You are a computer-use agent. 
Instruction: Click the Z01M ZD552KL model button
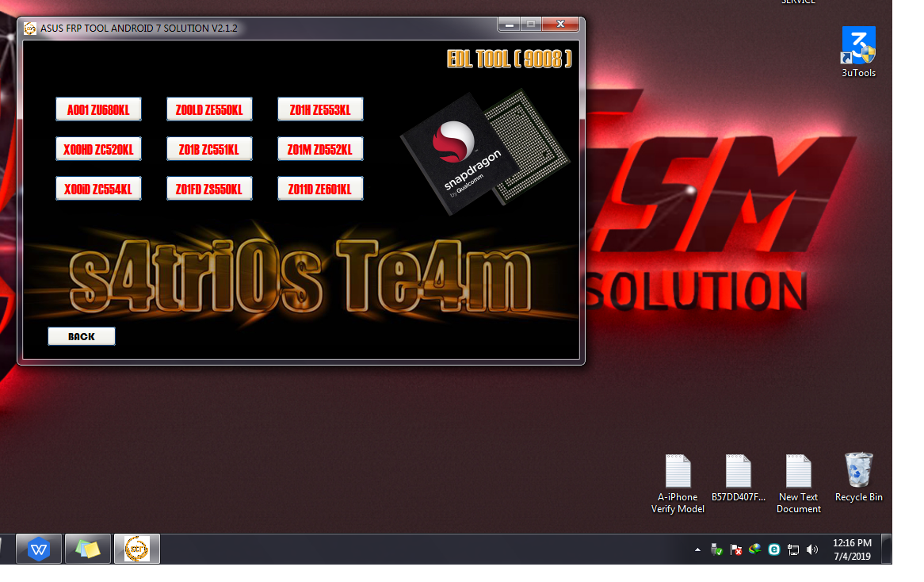(x=320, y=149)
